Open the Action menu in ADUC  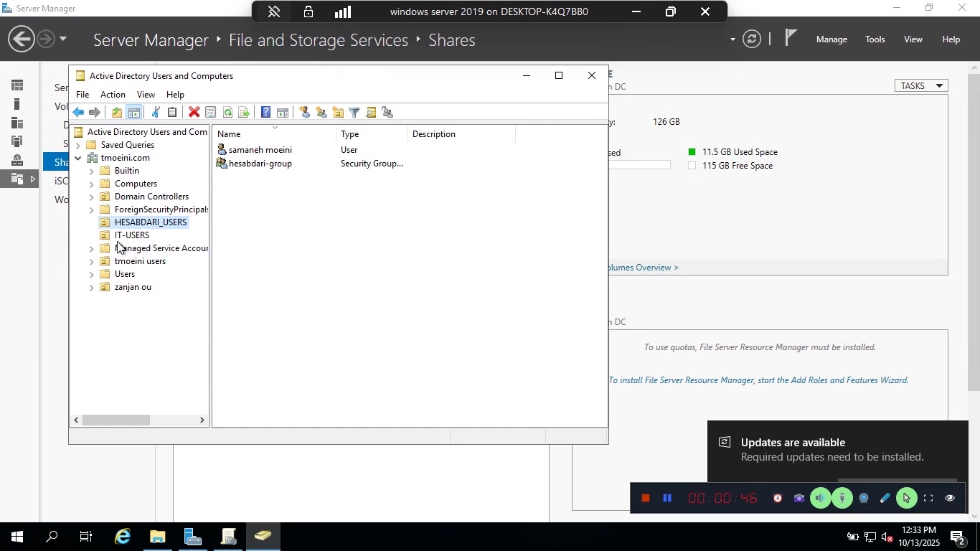pos(113,95)
